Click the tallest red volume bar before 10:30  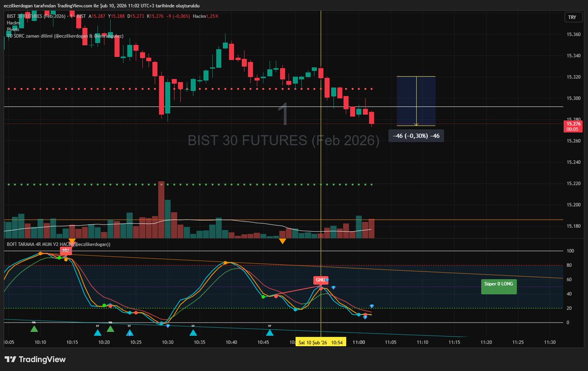tap(161, 210)
